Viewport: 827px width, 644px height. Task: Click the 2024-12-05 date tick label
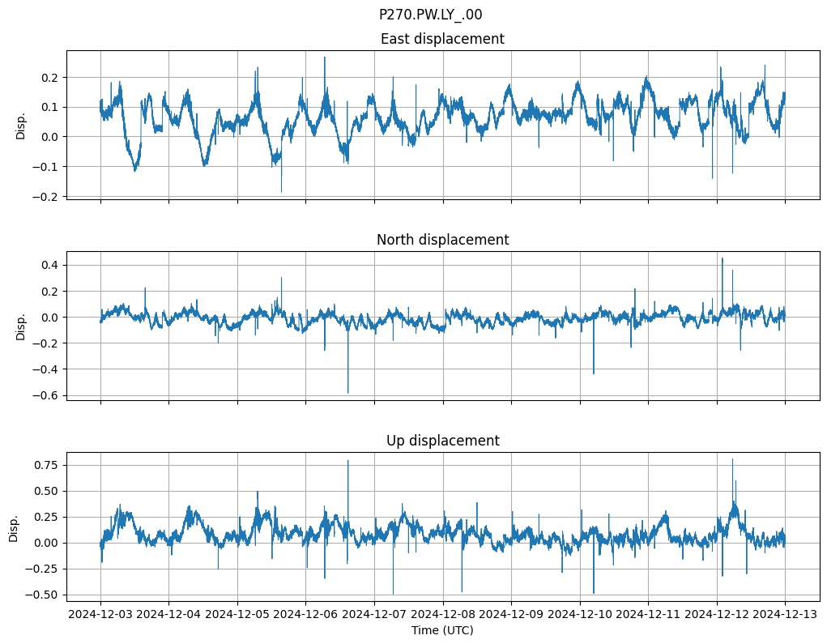pos(237,616)
